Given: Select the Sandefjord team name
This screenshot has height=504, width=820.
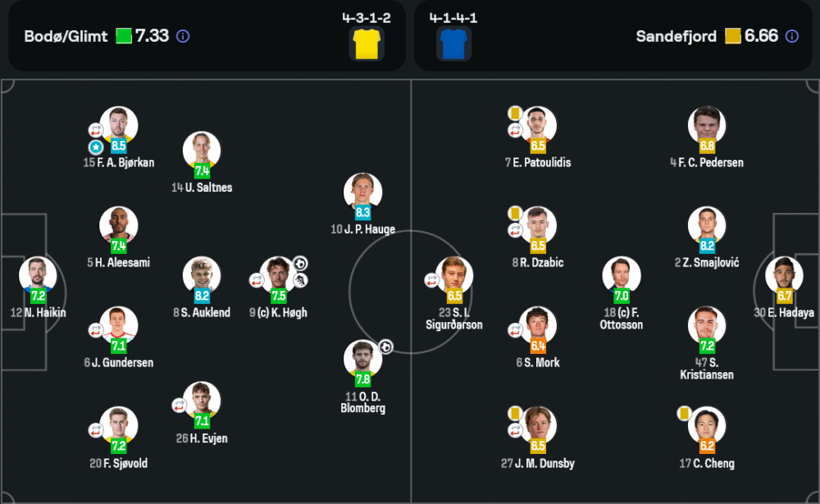Looking at the screenshot, I should [x=676, y=36].
